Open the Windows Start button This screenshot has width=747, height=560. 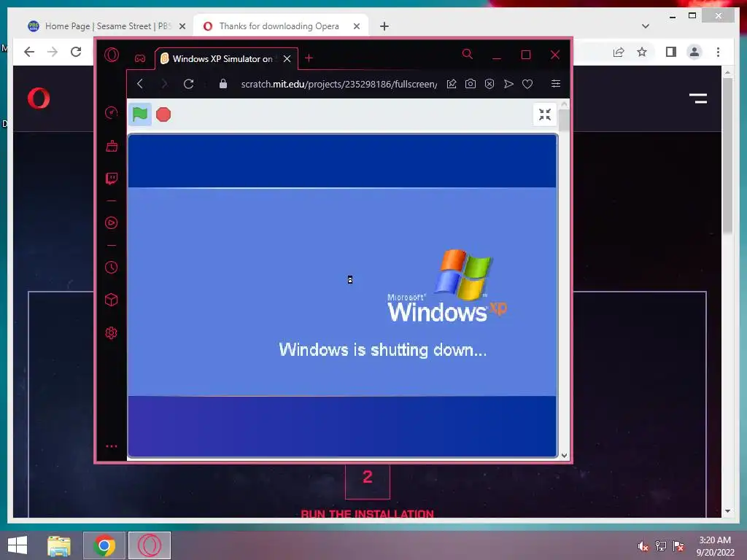coord(18,545)
